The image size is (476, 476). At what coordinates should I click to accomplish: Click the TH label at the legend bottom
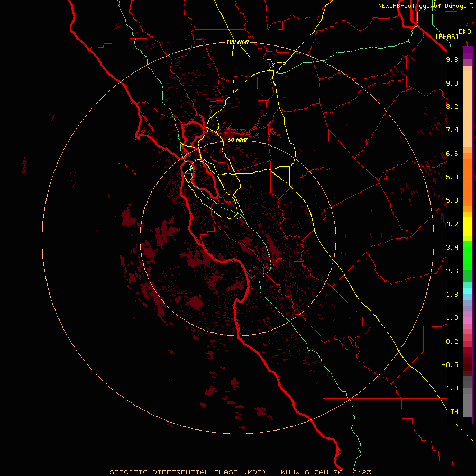(x=454, y=412)
